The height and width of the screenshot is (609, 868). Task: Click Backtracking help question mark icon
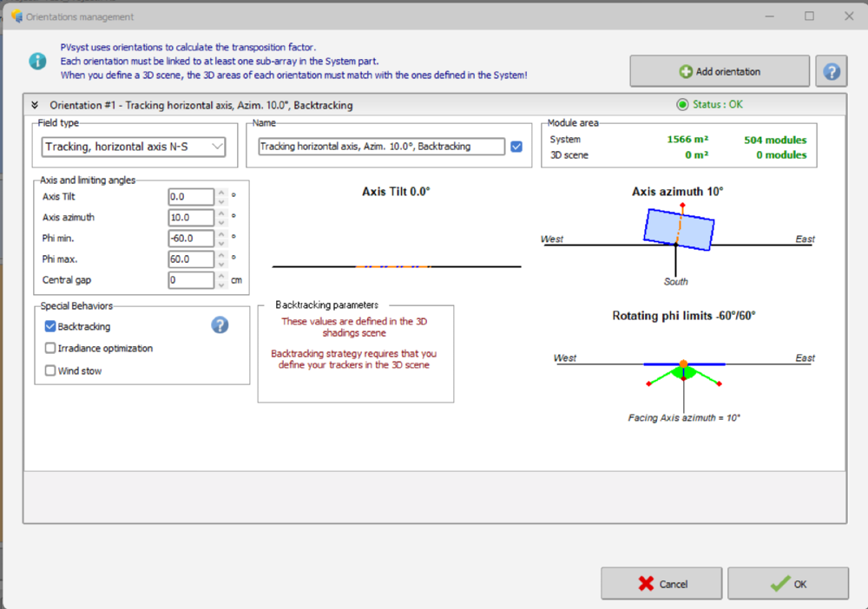[x=220, y=325]
